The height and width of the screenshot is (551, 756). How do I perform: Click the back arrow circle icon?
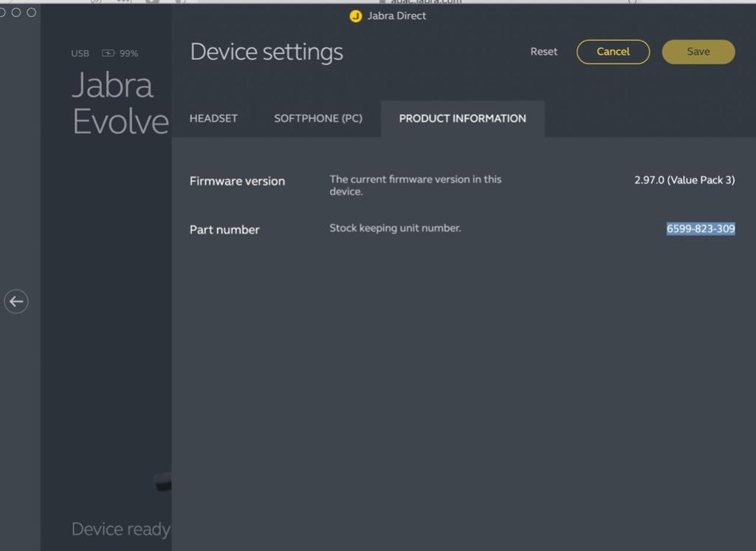click(16, 302)
